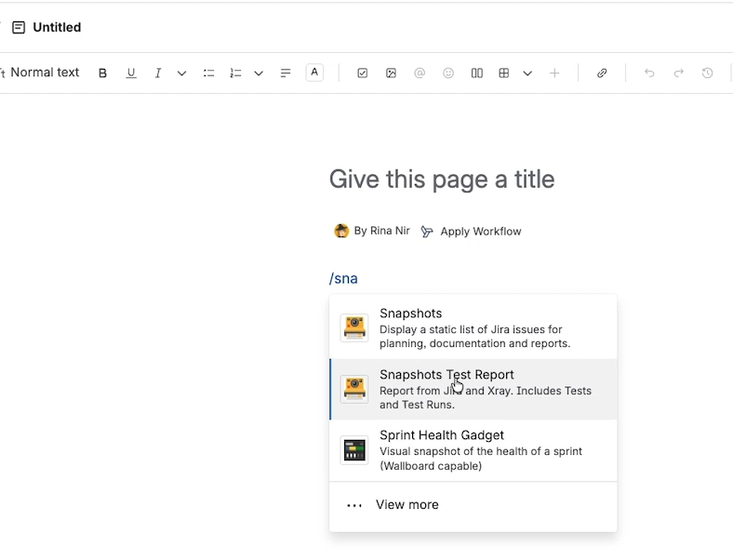Toggle Underline formatting
The image size is (733, 560).
coord(131,73)
